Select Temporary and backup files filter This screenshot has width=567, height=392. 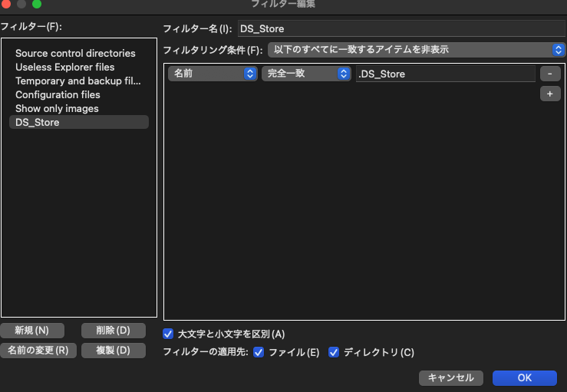(78, 81)
